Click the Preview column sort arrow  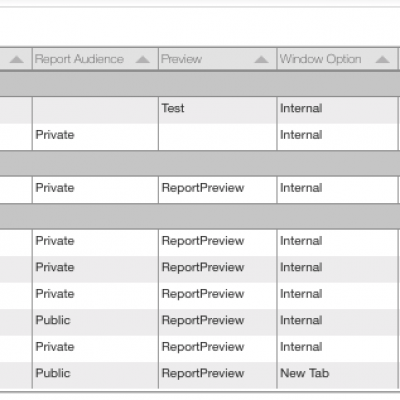pos(261,59)
